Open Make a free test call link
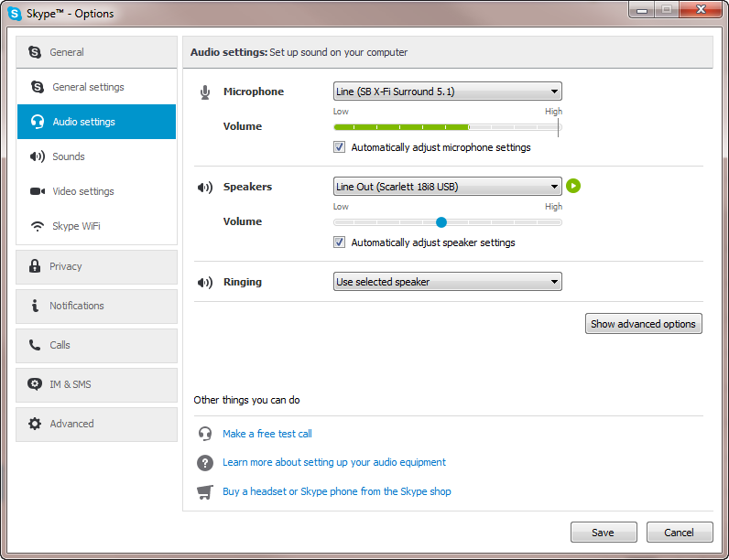The image size is (729, 560). click(x=267, y=434)
